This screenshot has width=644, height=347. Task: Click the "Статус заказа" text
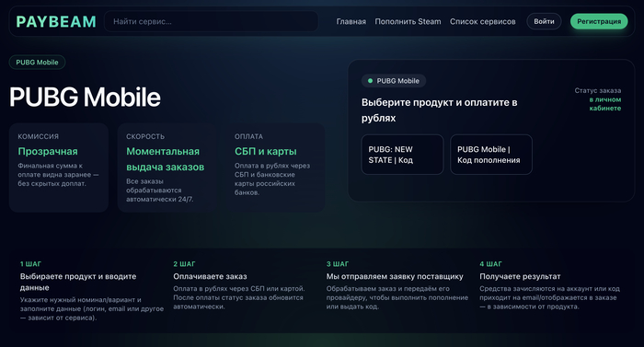coord(598,90)
